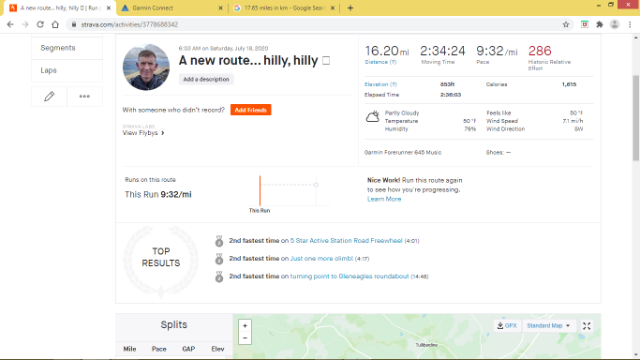Switch to the Garmin Connect tab
640x360 pixels.
coord(171,8)
